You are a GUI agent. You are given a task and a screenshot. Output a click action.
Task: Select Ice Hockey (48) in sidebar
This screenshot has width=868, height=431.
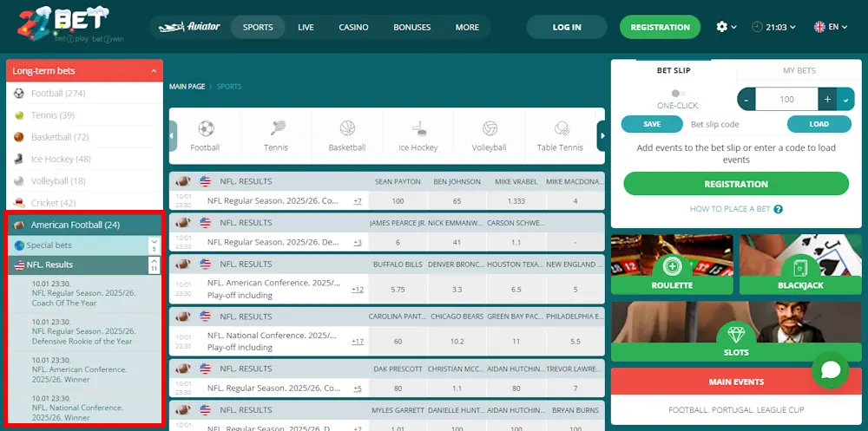pos(85,159)
